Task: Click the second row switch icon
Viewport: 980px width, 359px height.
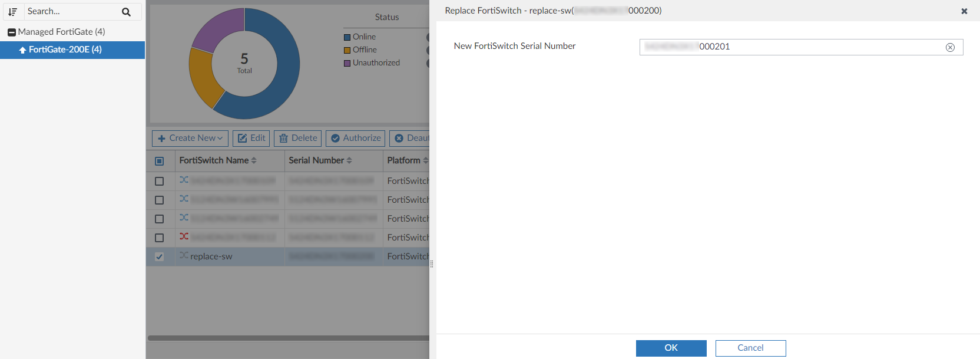Action: point(184,199)
